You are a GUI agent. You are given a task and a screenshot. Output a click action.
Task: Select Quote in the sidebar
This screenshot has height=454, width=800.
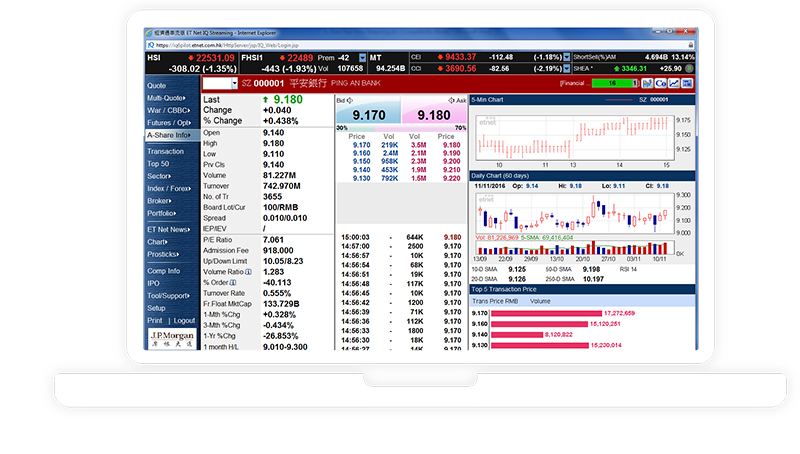pyautogui.click(x=157, y=86)
